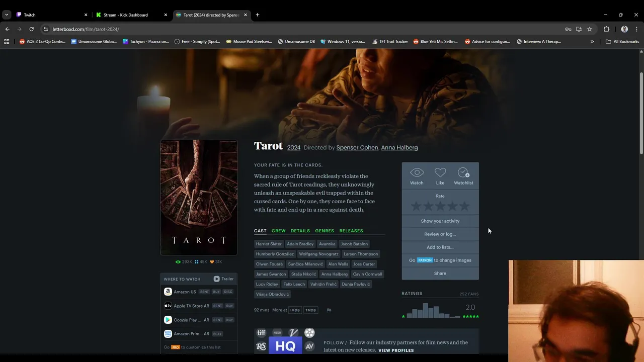Select the CAST tab
This screenshot has width=644, height=362.
[260, 231]
